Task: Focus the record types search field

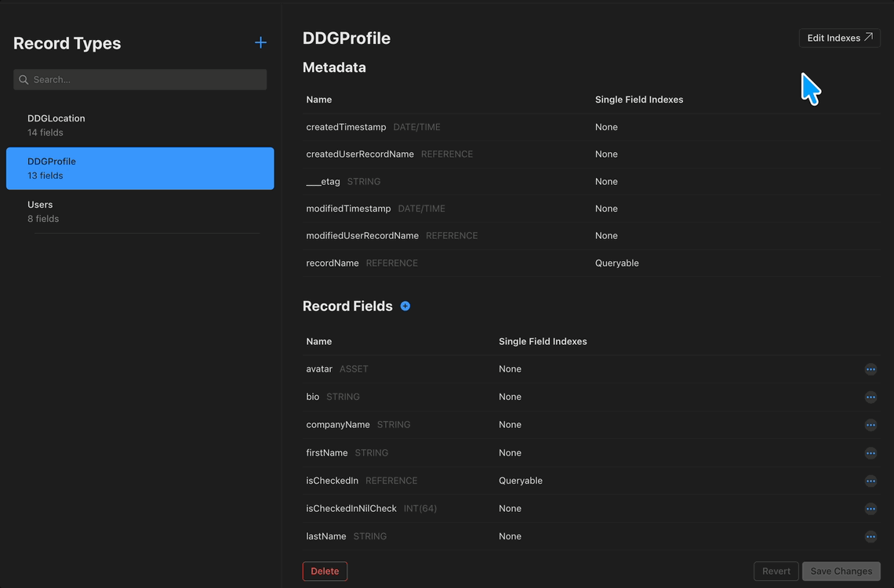Action: pos(140,80)
